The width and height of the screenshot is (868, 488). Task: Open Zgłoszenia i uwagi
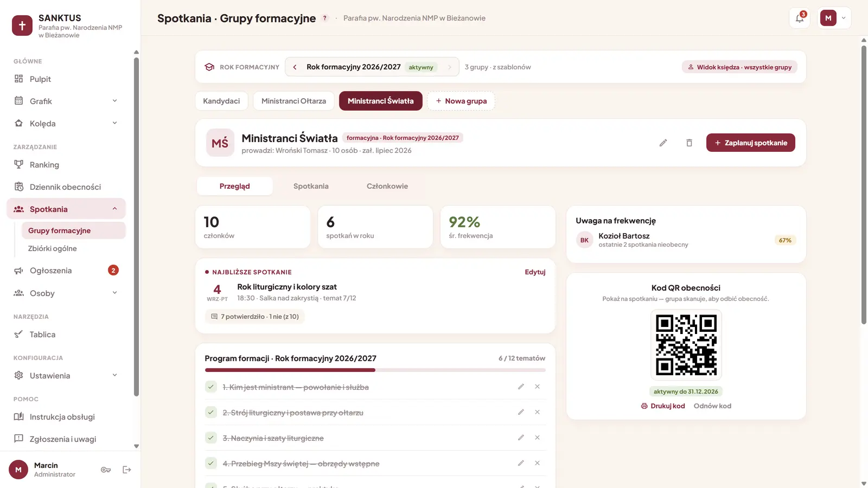click(x=66, y=439)
